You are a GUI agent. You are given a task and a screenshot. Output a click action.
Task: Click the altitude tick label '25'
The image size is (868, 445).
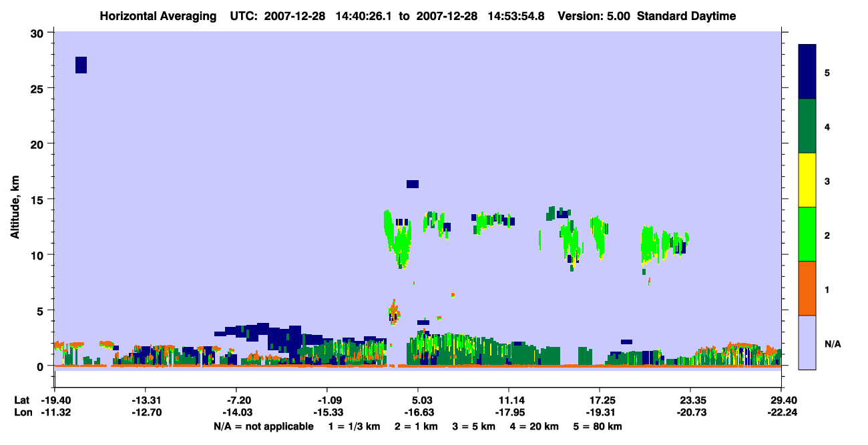click(39, 89)
